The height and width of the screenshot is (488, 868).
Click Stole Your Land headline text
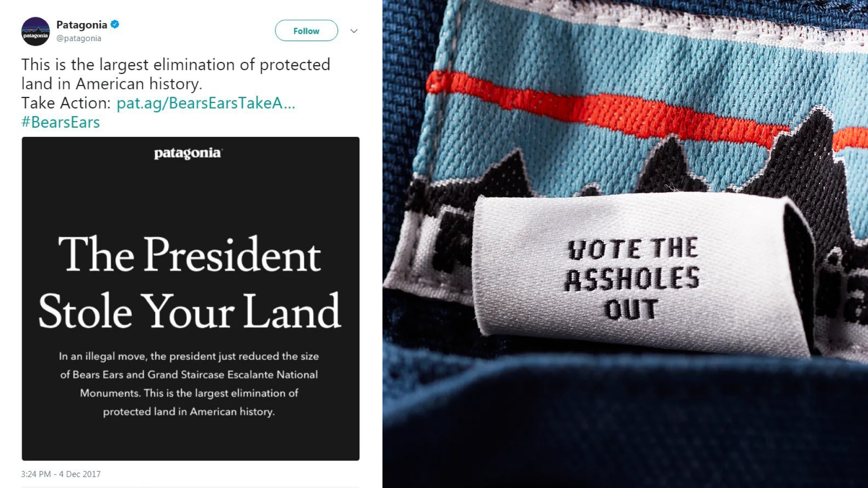189,311
